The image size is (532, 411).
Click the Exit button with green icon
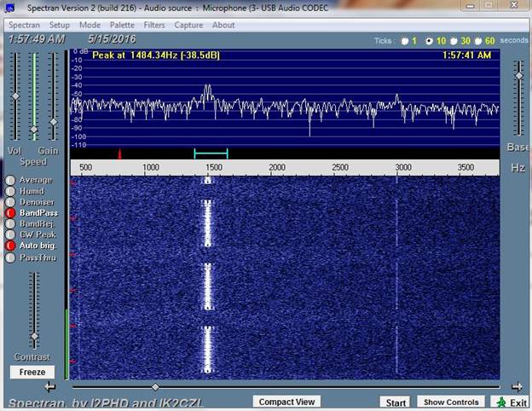pos(511,402)
